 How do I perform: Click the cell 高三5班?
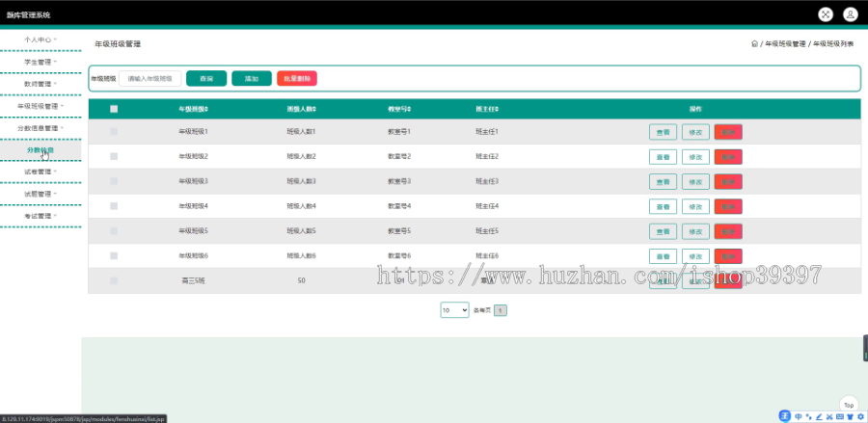tap(193, 281)
